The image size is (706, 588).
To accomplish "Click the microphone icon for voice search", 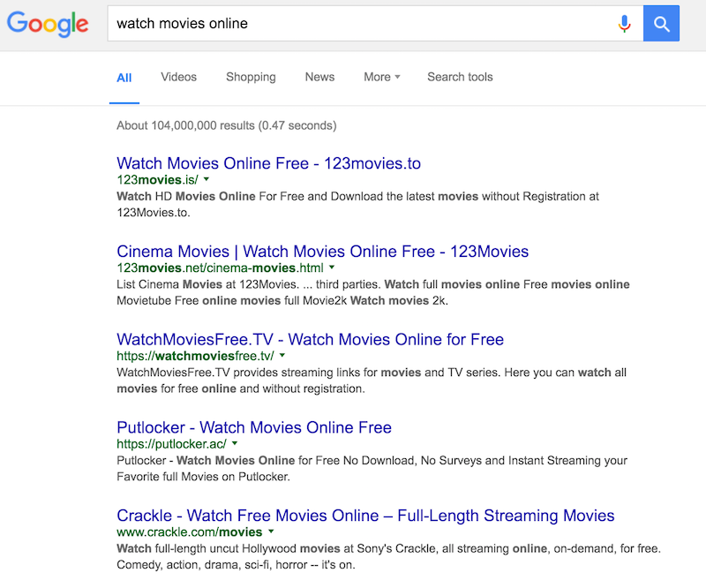I will [x=625, y=24].
